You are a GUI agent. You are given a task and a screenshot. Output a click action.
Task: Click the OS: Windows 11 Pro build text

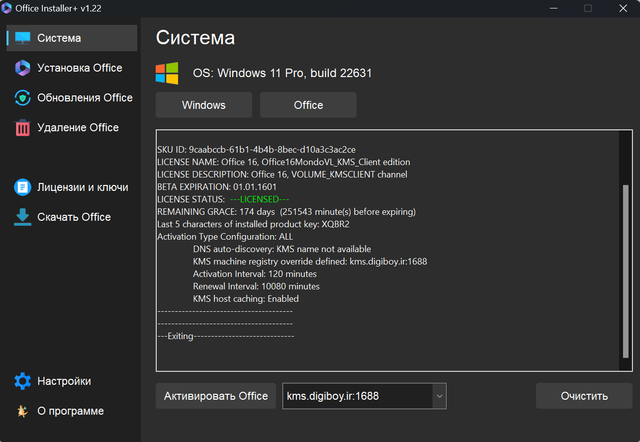[x=282, y=73]
